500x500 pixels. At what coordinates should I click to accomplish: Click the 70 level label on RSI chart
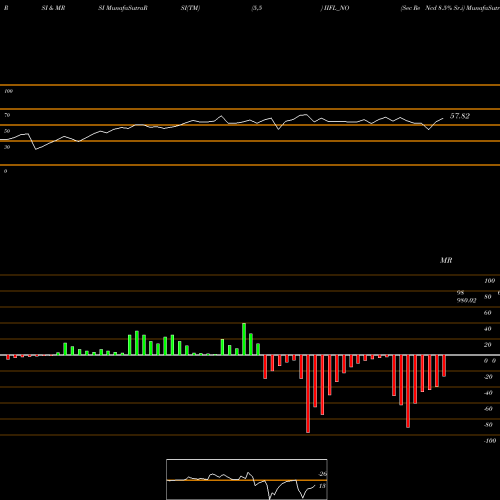[7, 115]
